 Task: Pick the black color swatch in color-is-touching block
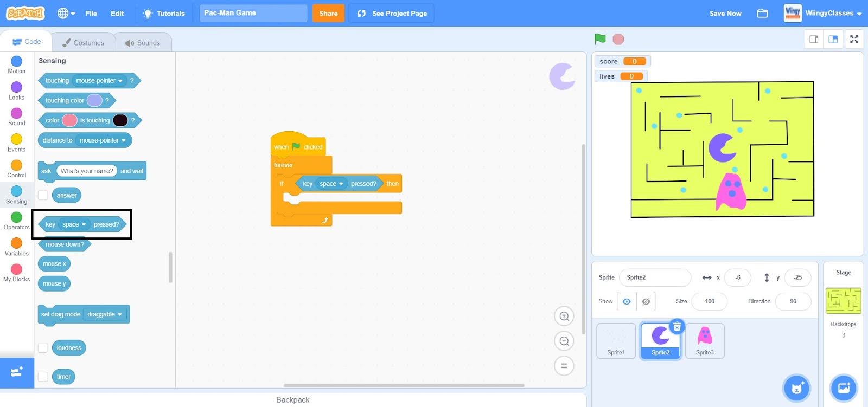(x=120, y=120)
